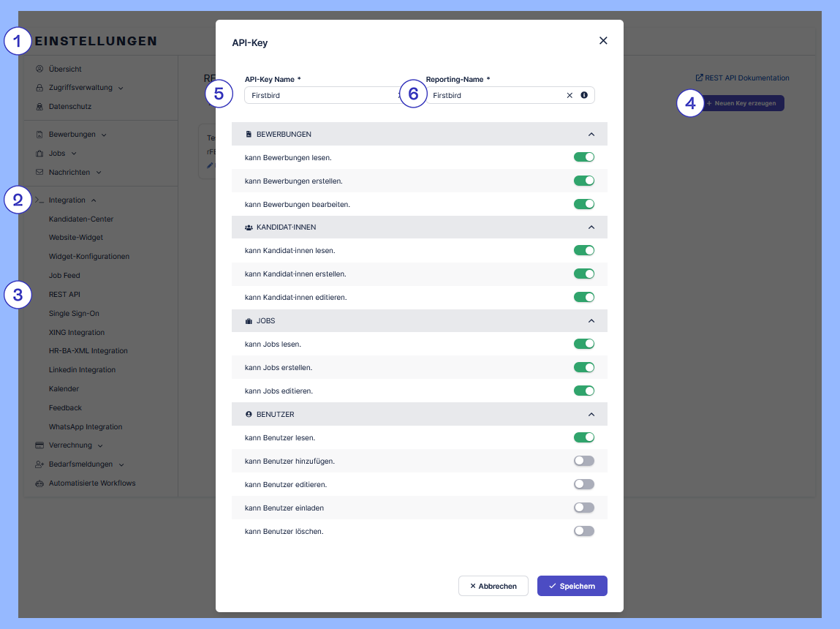Click the Automatisierte Workflows icon
The height and width of the screenshot is (629, 840).
point(39,483)
